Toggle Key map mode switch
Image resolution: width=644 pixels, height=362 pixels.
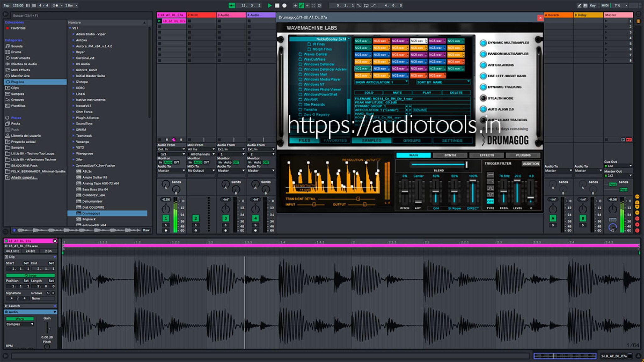click(592, 5)
